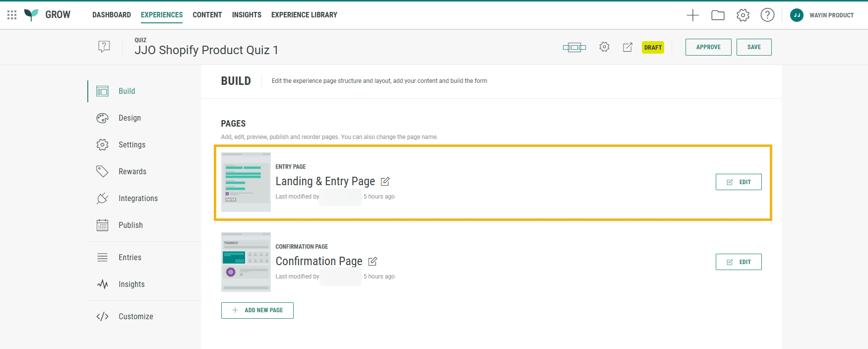
Task: Click the plus icon in top bar
Action: (692, 15)
